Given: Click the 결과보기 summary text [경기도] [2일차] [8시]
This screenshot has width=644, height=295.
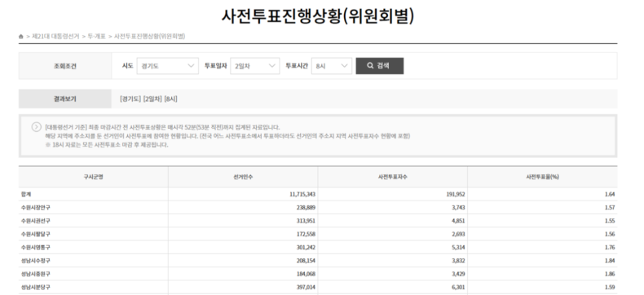Looking at the screenshot, I should (148, 99).
